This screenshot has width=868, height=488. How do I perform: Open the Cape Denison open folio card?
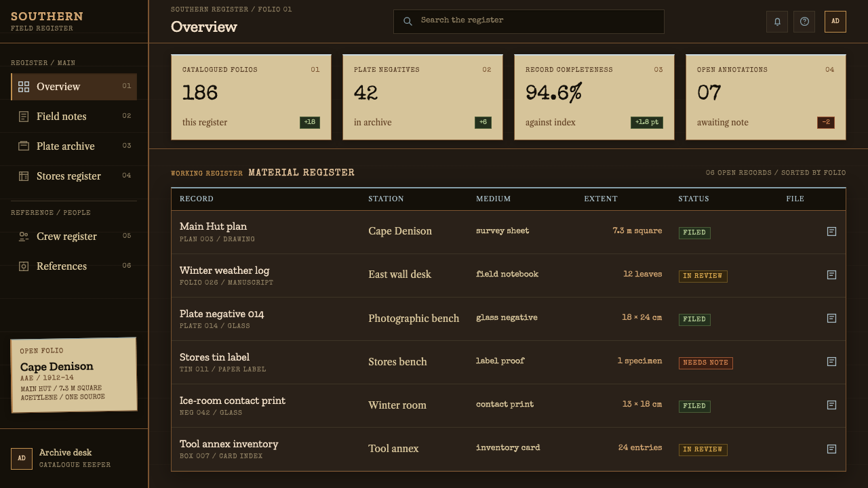pos(74,375)
